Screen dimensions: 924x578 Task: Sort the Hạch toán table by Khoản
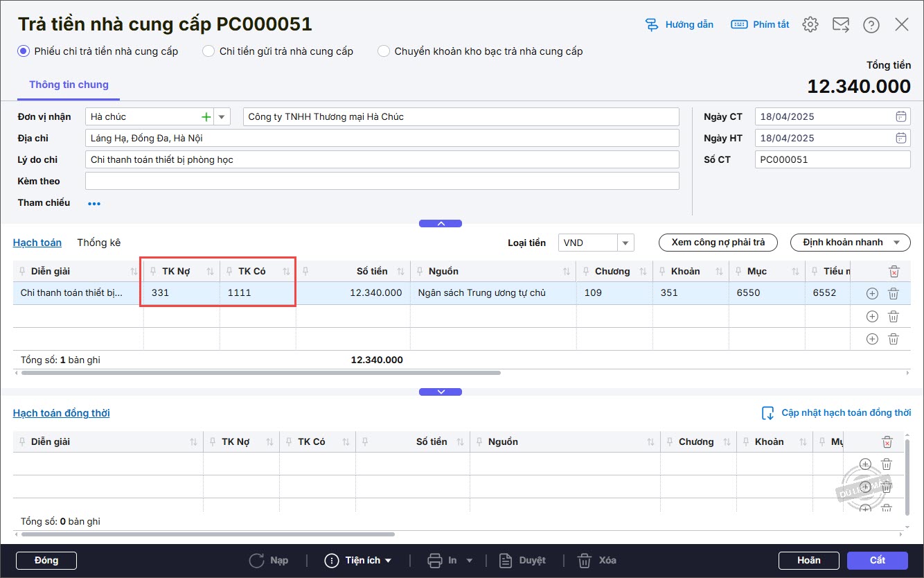(719, 271)
